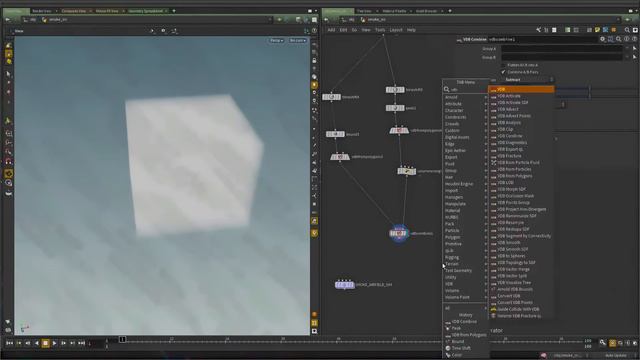Image resolution: width=640 pixels, height=360 pixels.
Task: Select VDB from Polygons in submenu list
Action: click(515, 176)
